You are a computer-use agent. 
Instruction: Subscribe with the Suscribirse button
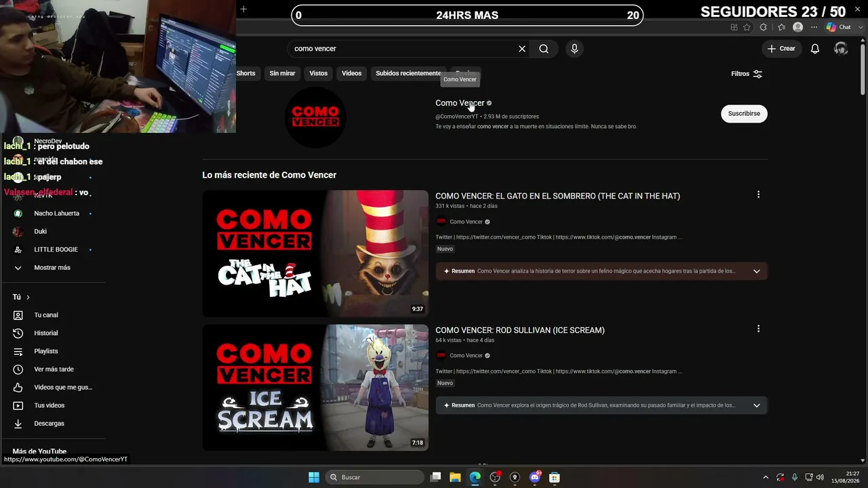744,113
